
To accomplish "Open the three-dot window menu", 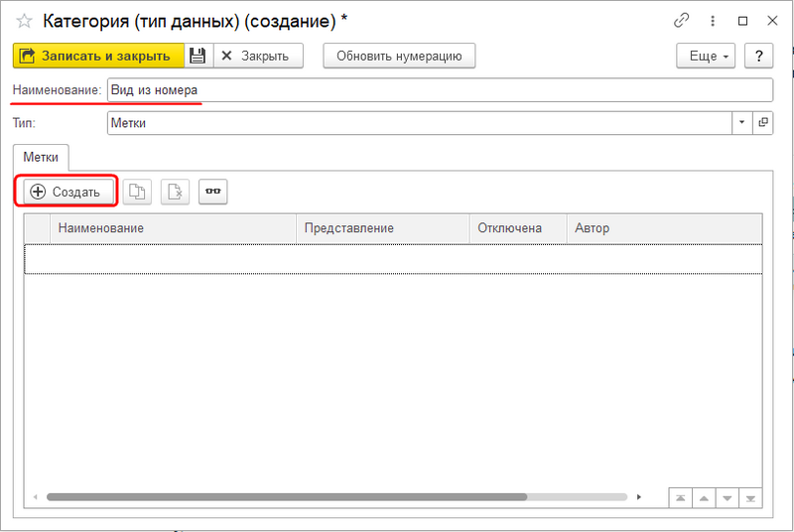I will click(x=713, y=21).
